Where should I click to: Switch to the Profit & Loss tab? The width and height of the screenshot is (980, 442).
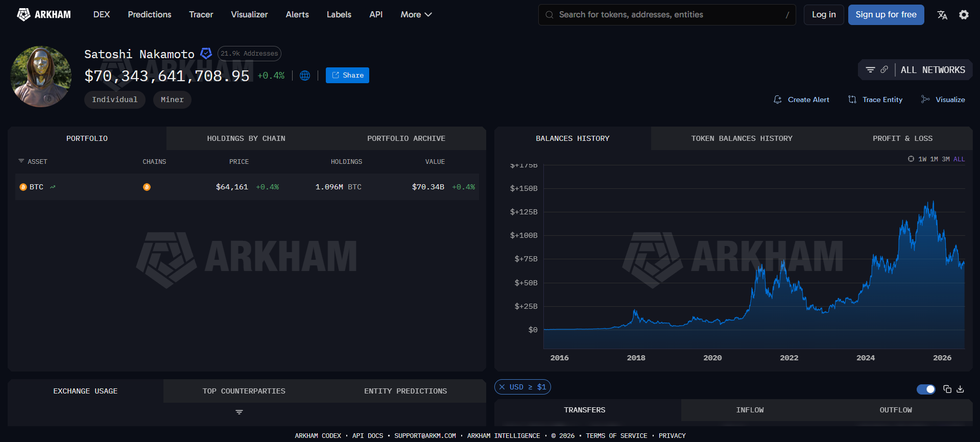(902, 138)
